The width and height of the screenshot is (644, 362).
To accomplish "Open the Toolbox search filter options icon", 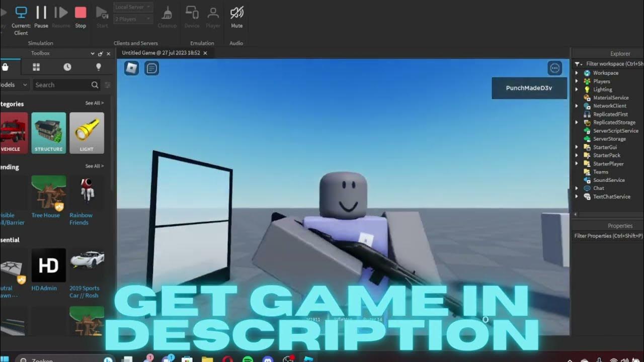I will [108, 85].
